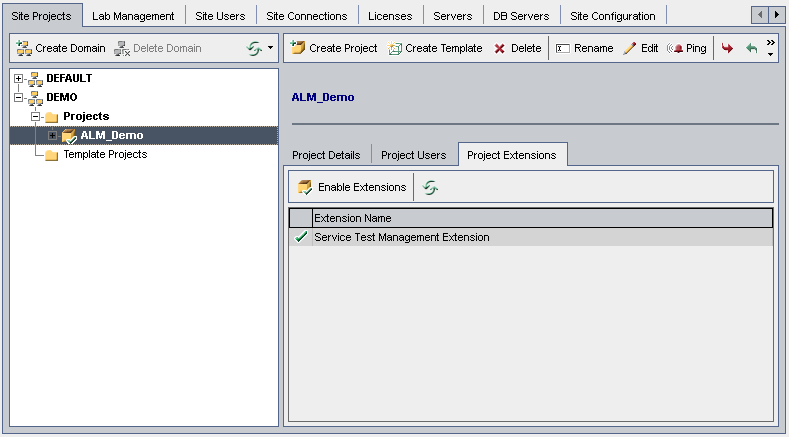789x437 pixels.
Task: Expand the DEFAULT domain node
Action: pos(19,79)
